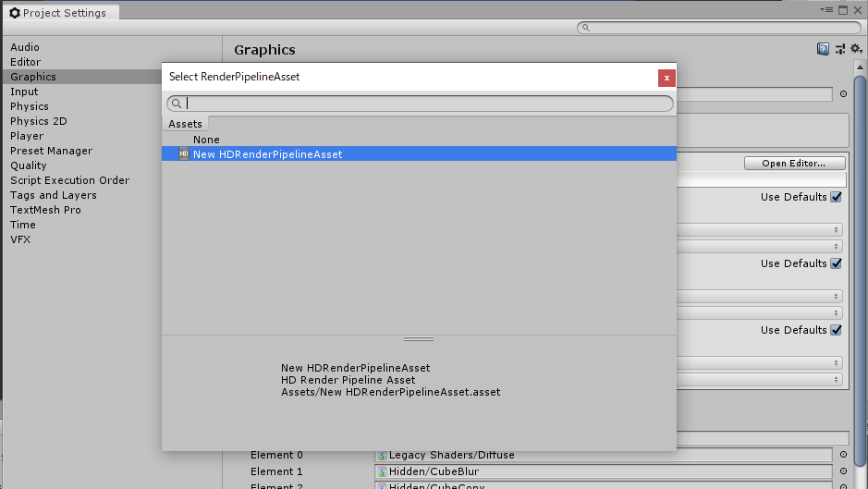Open the VFX settings category
Image resolution: width=868 pixels, height=489 pixels.
click(20, 239)
